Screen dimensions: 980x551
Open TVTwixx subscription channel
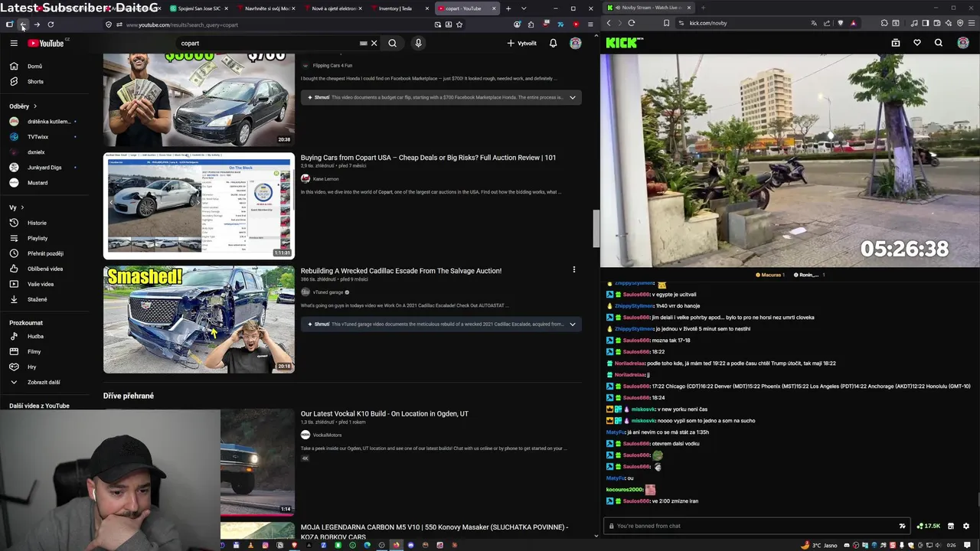44,136
